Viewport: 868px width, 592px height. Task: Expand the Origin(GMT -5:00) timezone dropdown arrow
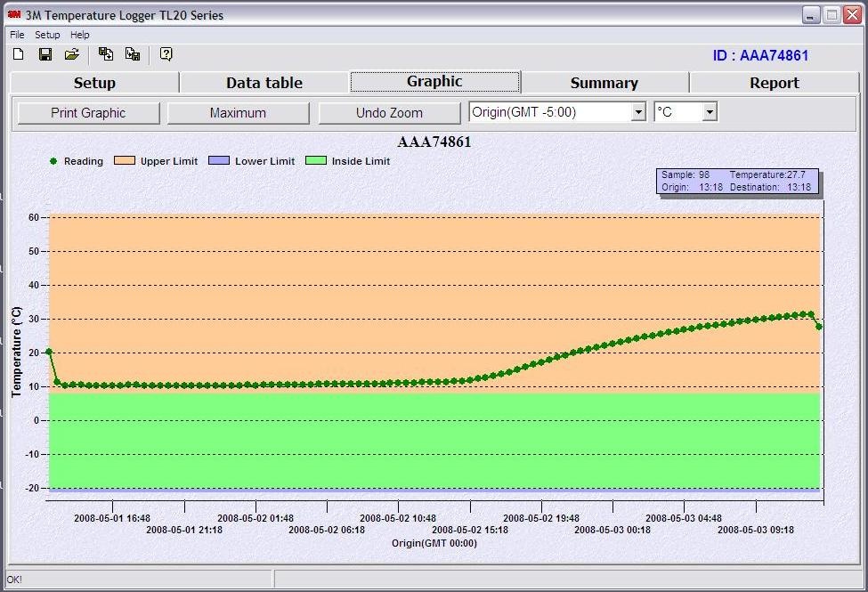click(638, 112)
